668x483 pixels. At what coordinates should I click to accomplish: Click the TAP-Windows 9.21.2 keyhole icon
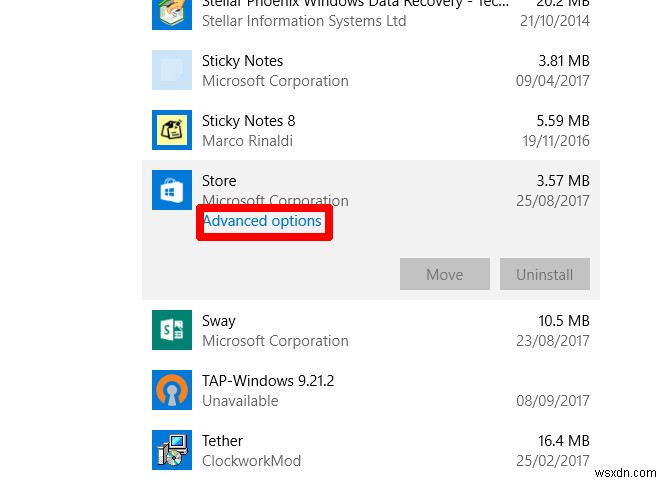tap(172, 390)
